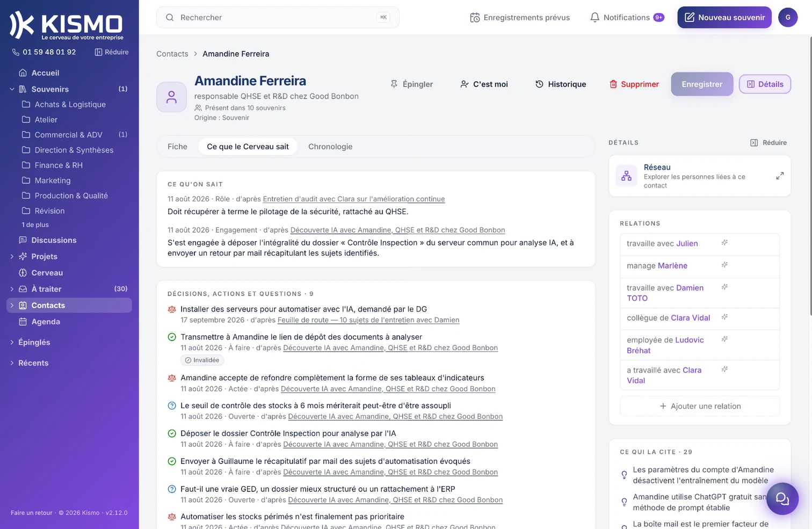Collapse the Souvenirs tree section

pyautogui.click(x=12, y=89)
